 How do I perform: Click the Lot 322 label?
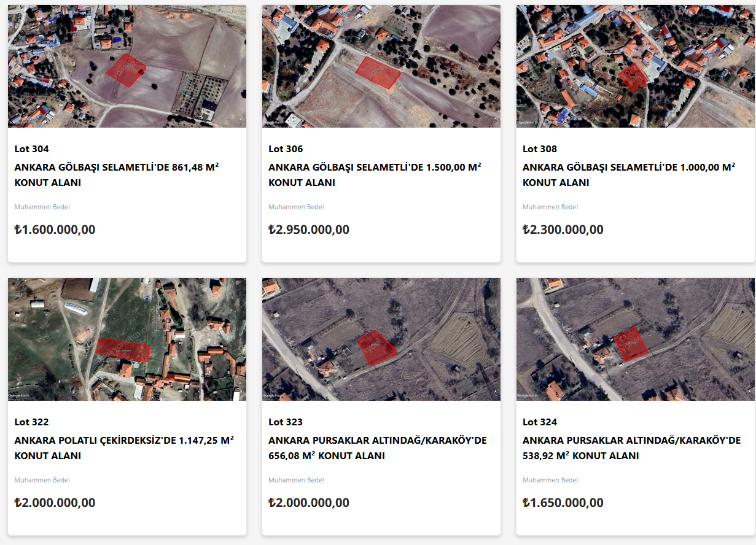(x=32, y=422)
